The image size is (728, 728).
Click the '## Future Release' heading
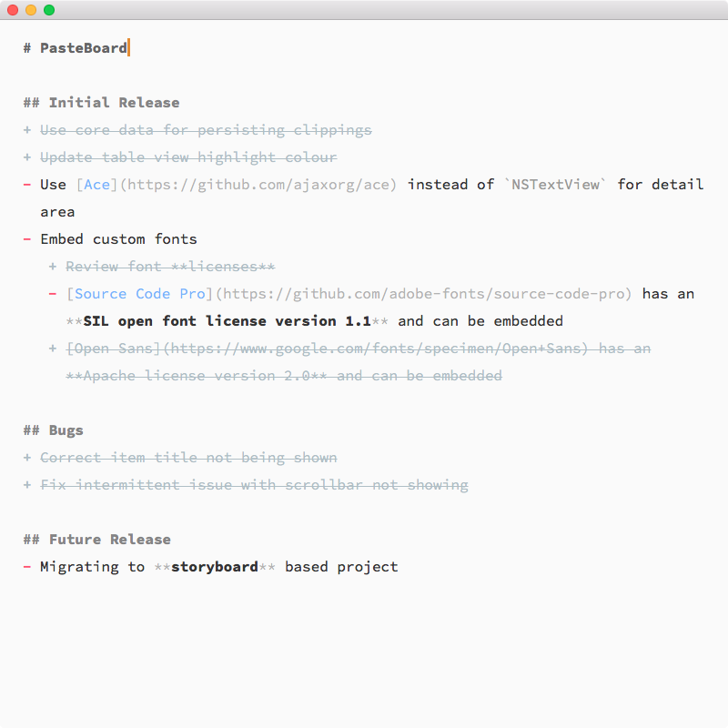97,540
